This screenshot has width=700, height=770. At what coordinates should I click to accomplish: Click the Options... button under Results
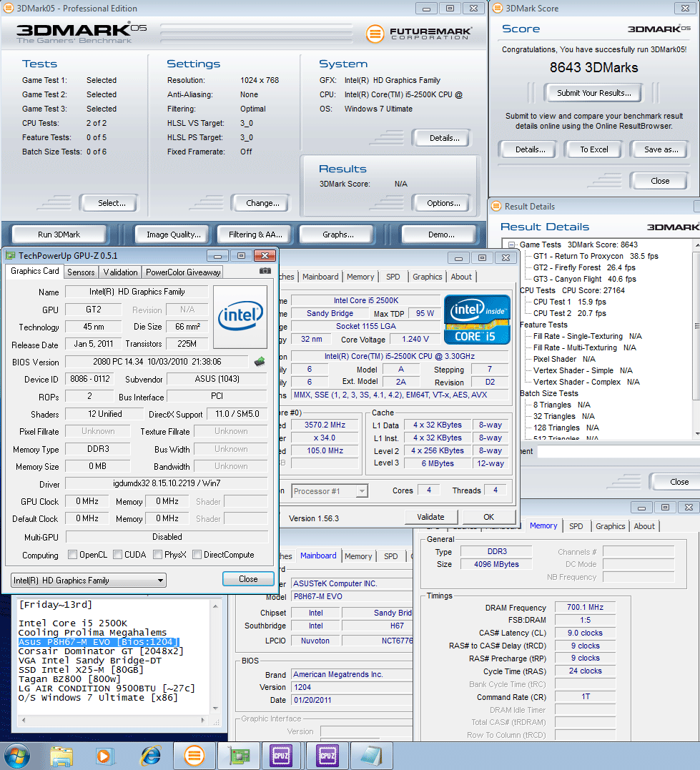coord(443,203)
